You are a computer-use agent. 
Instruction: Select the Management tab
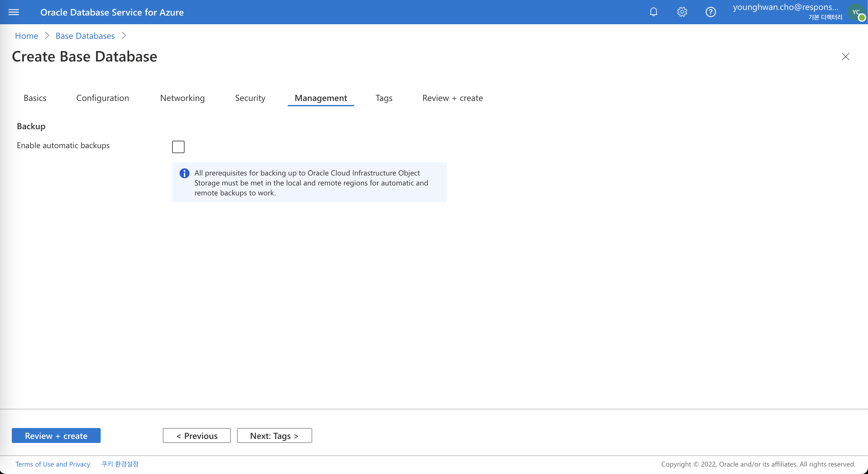pos(320,98)
